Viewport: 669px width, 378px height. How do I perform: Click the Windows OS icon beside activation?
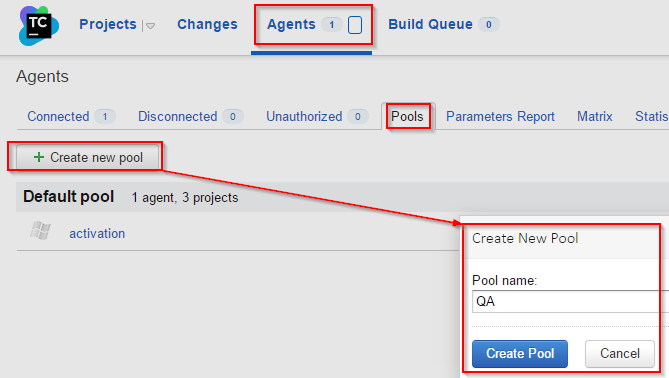click(41, 231)
